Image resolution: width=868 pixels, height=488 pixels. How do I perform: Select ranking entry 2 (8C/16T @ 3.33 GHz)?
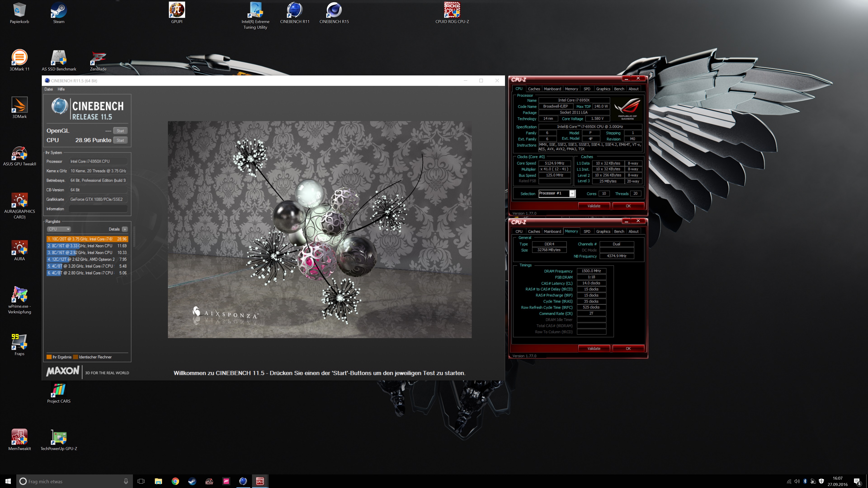click(x=87, y=246)
